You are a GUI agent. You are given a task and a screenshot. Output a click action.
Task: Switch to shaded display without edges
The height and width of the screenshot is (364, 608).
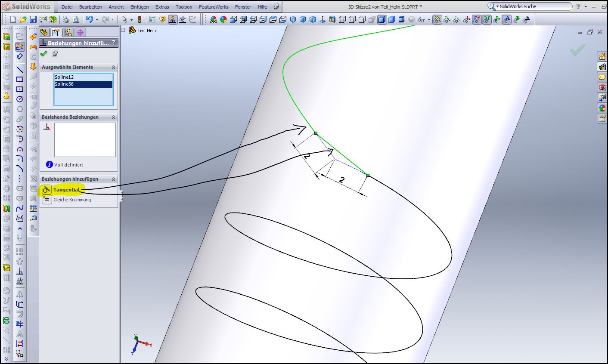coord(392,19)
